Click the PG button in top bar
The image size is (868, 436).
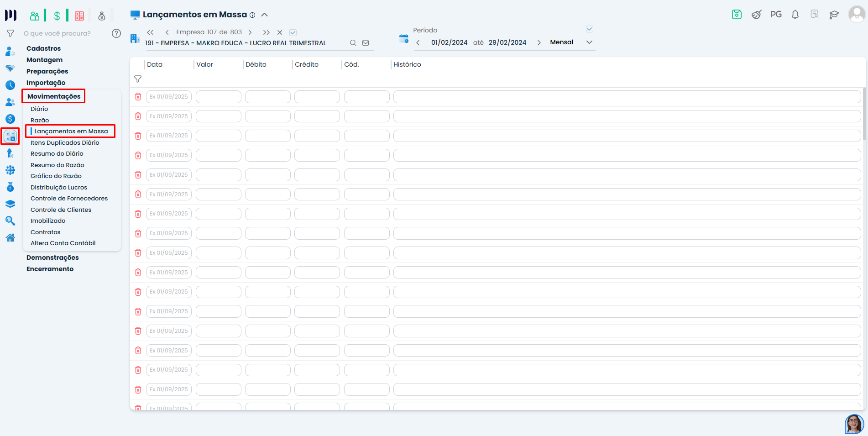pyautogui.click(x=776, y=15)
